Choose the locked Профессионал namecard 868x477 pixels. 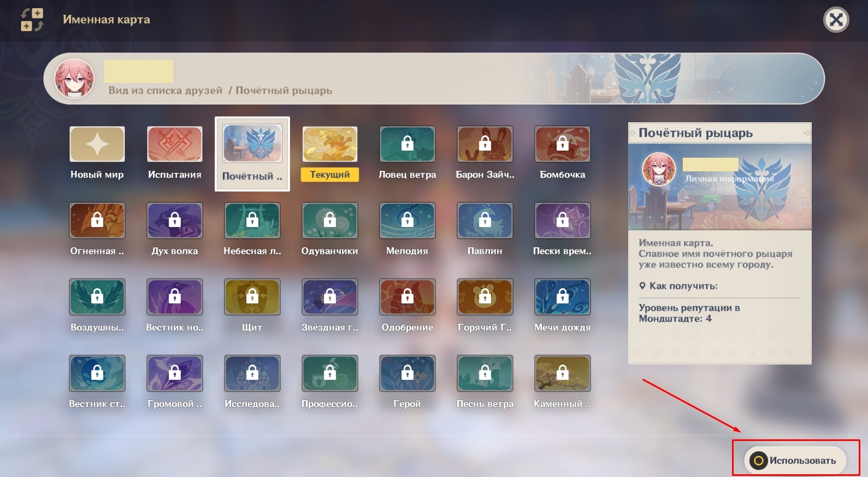pyautogui.click(x=330, y=373)
